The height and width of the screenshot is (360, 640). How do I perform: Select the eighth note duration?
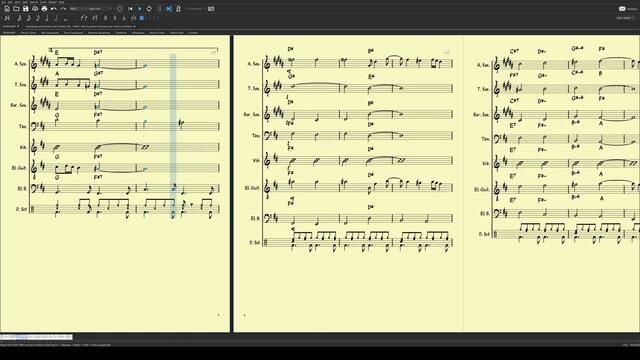(38, 18)
